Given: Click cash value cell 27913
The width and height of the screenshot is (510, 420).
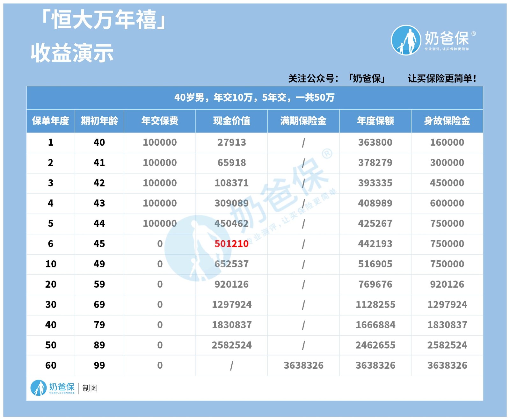Looking at the screenshot, I should (x=232, y=142).
